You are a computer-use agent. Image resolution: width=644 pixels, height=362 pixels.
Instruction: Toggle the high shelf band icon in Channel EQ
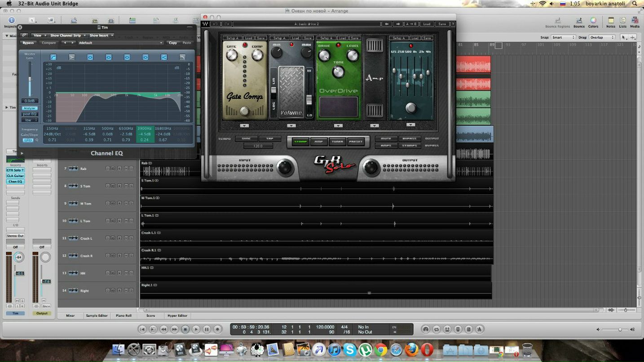click(164, 57)
